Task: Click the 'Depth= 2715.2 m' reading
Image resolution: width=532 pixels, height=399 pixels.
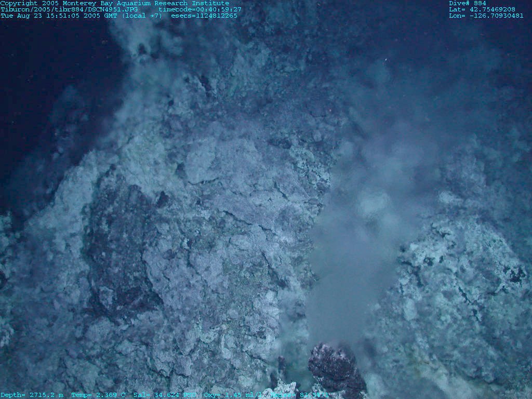Action: click(x=32, y=395)
